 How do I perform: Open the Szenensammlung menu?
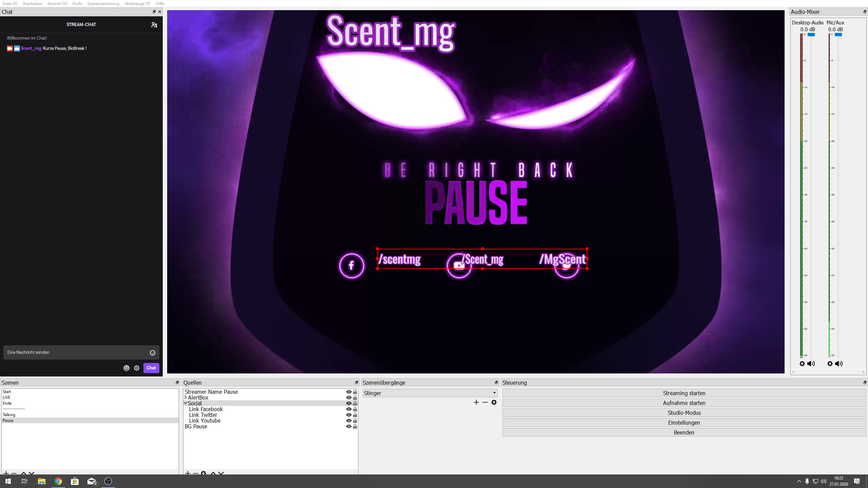tap(103, 4)
